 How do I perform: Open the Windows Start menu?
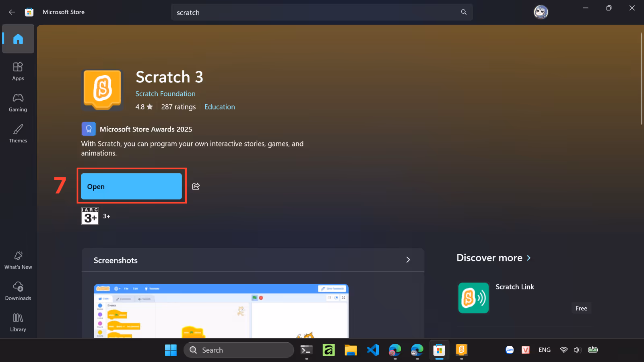pyautogui.click(x=171, y=350)
